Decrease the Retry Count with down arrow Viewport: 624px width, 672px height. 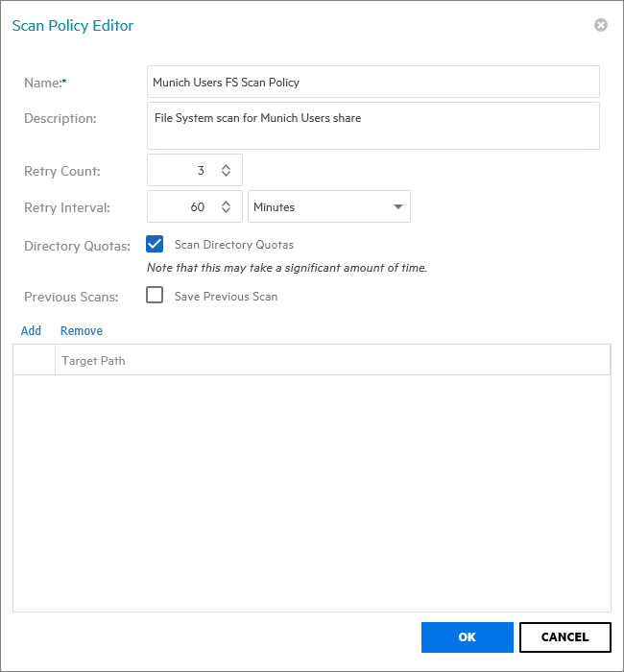click(x=226, y=175)
